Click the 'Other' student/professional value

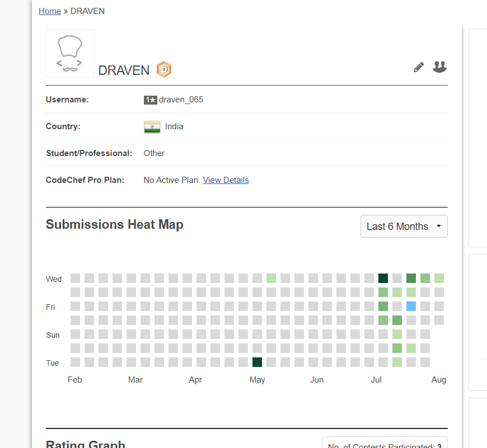(154, 153)
